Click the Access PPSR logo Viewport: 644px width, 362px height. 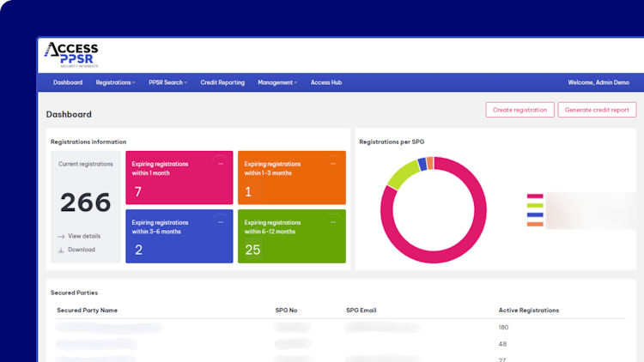[x=71, y=55]
